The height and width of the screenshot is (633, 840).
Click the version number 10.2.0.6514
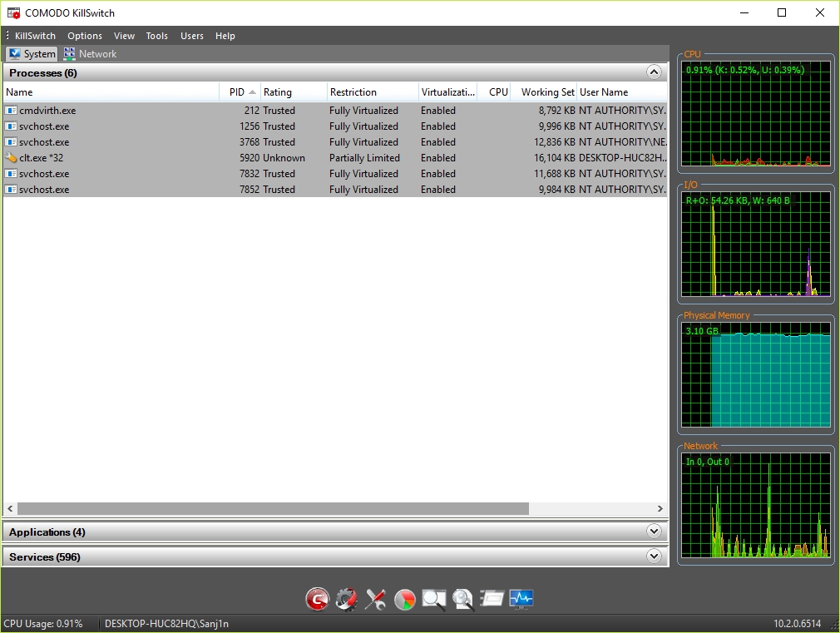(797, 624)
